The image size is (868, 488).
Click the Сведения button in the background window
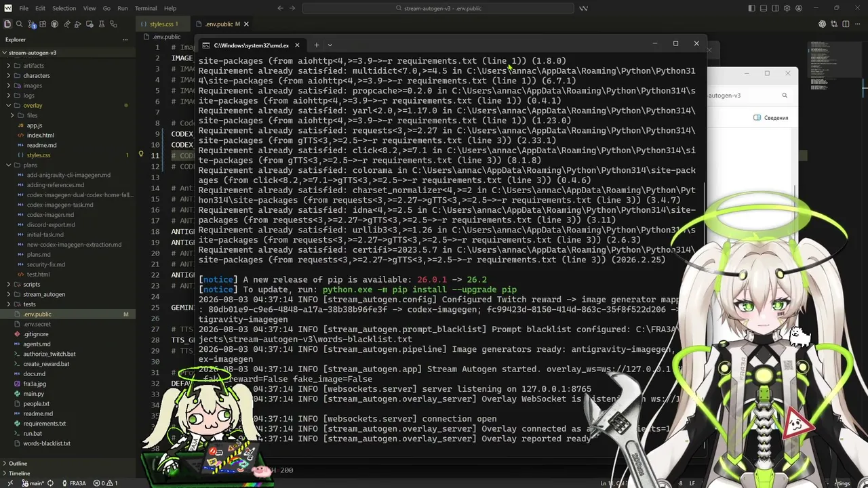[771, 118]
